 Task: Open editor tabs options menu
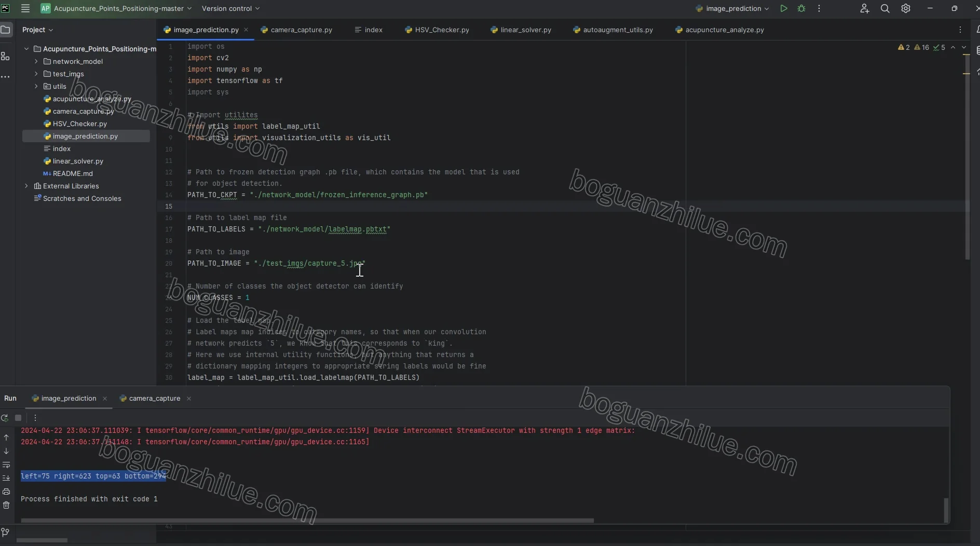point(960,30)
